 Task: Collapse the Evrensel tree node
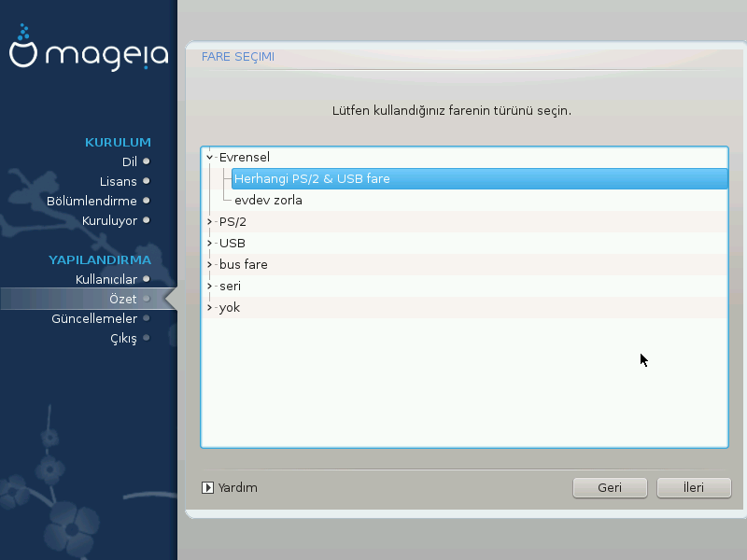[210, 157]
